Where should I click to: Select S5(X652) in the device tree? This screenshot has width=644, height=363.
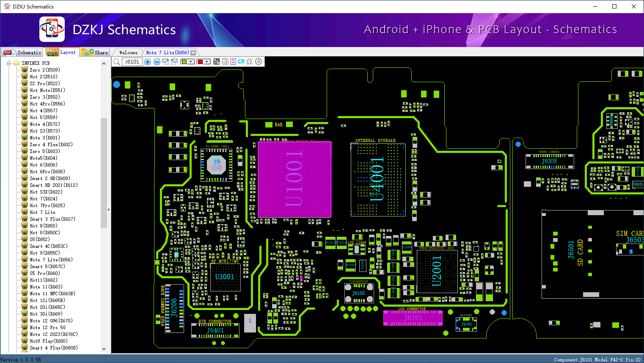coord(40,239)
